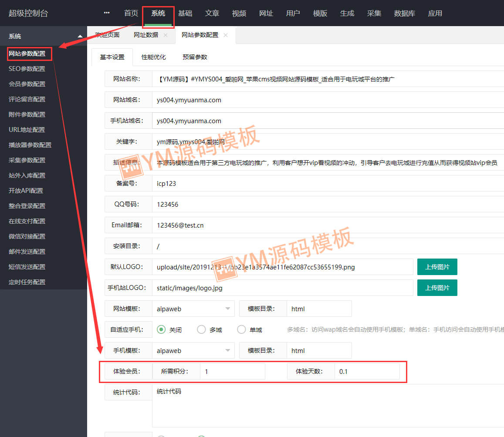
Task: Collapse the 系统 sidebar section arrow
Action: tap(80, 36)
